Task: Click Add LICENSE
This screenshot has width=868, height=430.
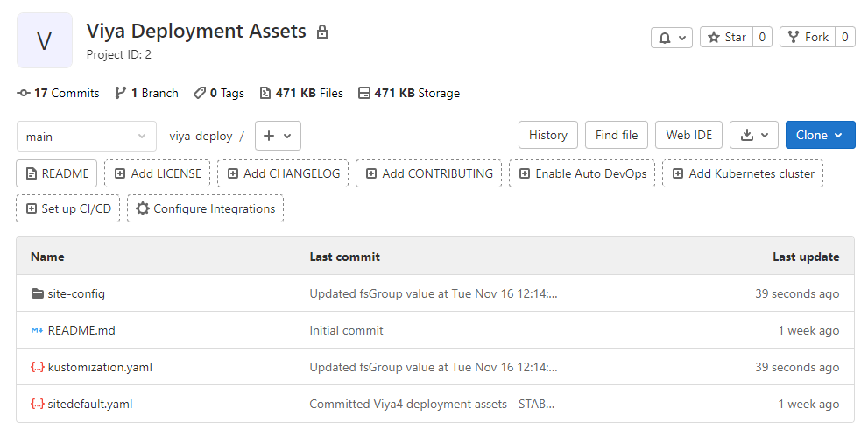Action: tap(158, 173)
